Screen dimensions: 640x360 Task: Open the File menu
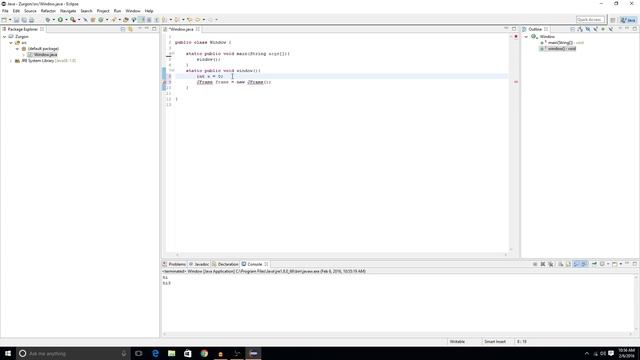point(5,11)
